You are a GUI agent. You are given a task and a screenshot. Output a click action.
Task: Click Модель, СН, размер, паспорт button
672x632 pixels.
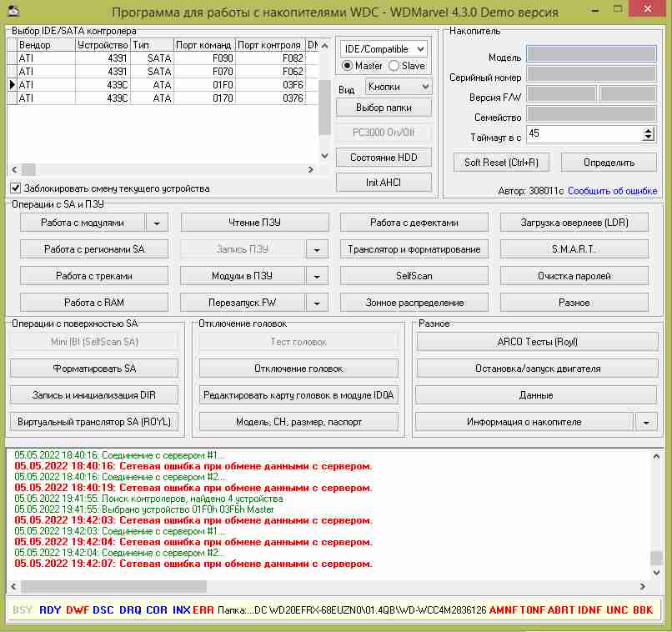(x=298, y=422)
